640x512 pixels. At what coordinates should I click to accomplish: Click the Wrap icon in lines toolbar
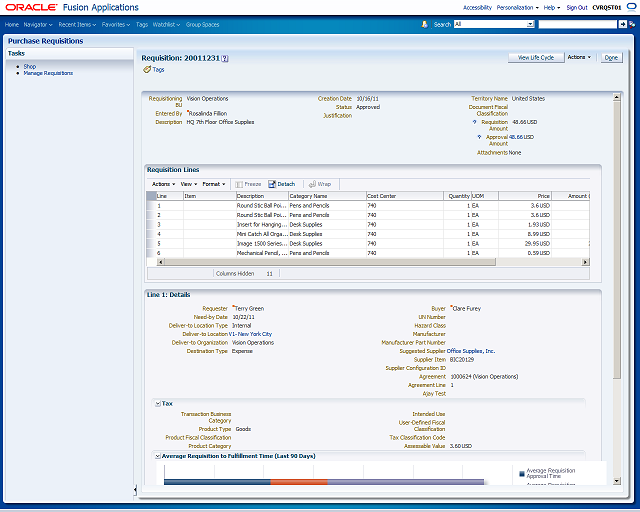click(x=312, y=184)
